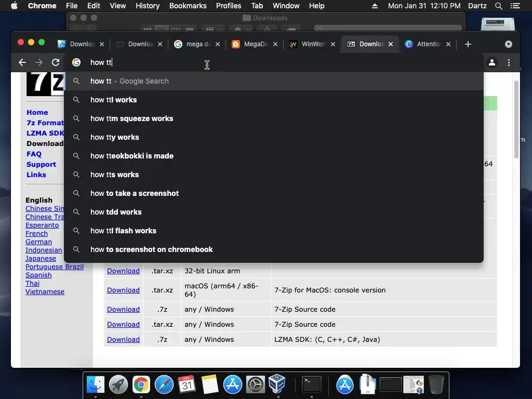This screenshot has width=532, height=399.
Task: Open Safari from the Dock
Action: [x=164, y=384]
